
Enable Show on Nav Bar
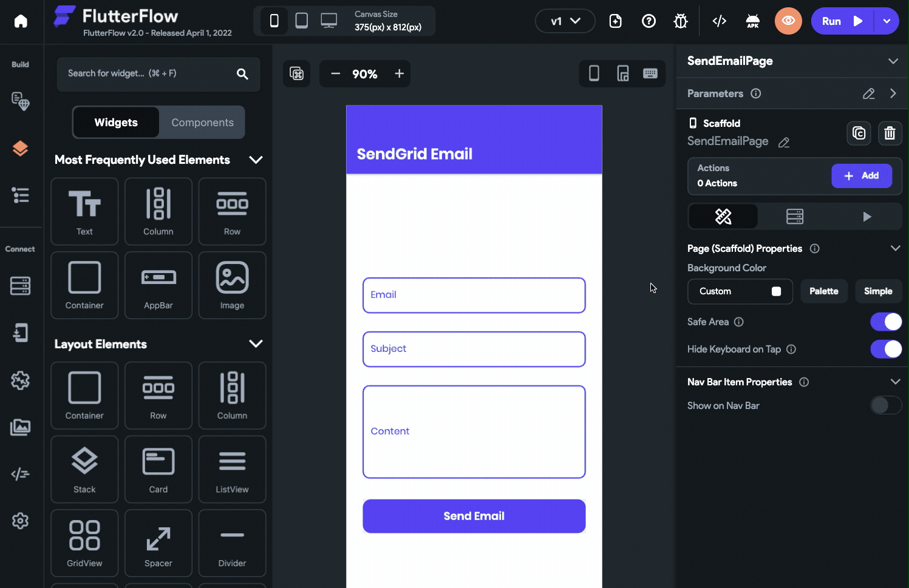(x=885, y=405)
